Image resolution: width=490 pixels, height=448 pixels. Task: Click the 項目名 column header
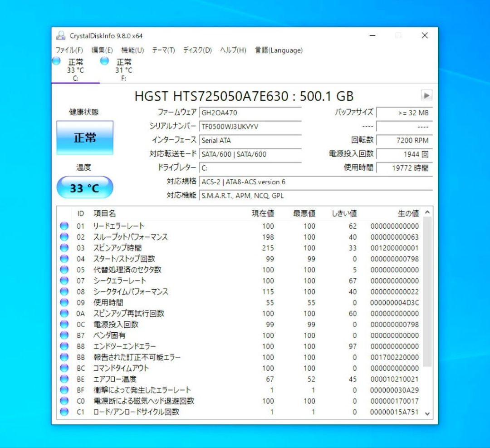pyautogui.click(x=105, y=213)
